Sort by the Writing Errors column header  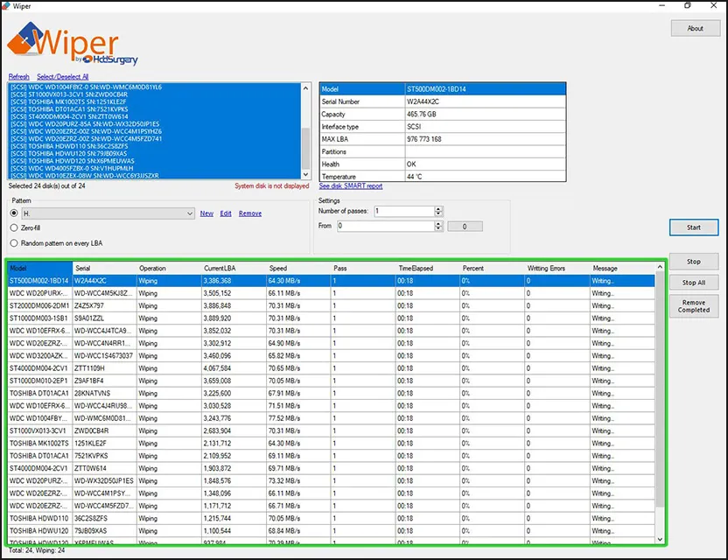(557, 269)
